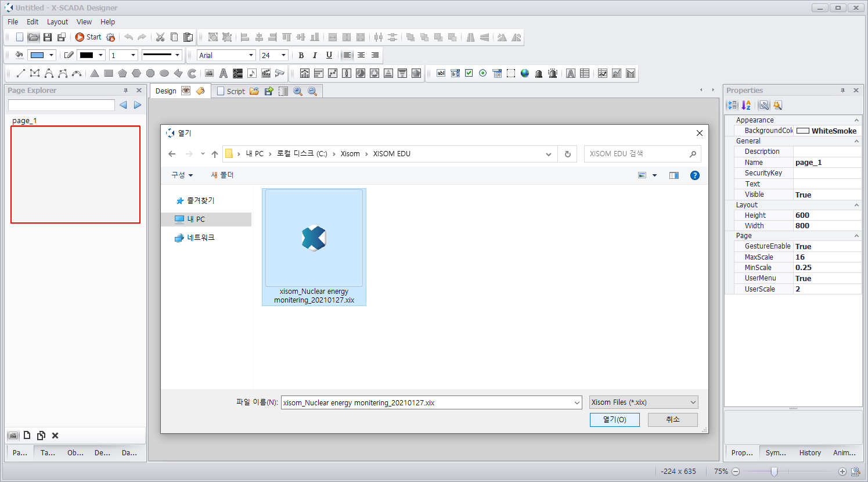The height and width of the screenshot is (482, 868).
Task: Click the 취소 cancel button
Action: (673, 419)
